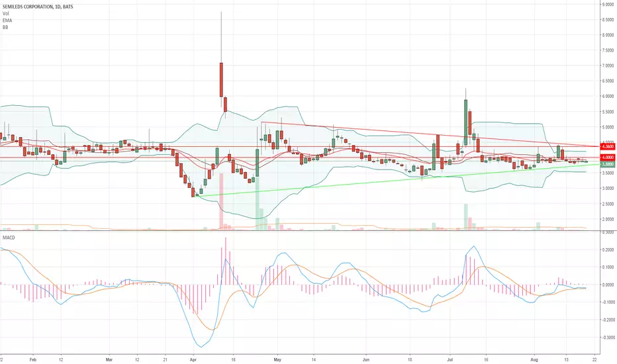Image resolution: width=617 pixels, height=364 pixels.
Task: Click the MACD pane label
Action: 9,238
